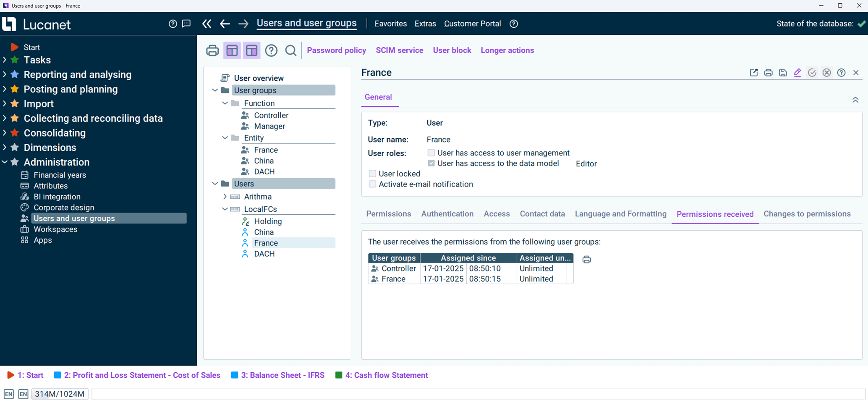
Task: Open the magnifier search icon in the toolbar
Action: tap(291, 50)
